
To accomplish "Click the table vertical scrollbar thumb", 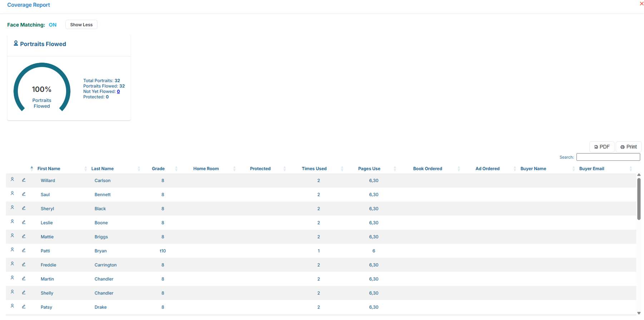I will click(639, 199).
